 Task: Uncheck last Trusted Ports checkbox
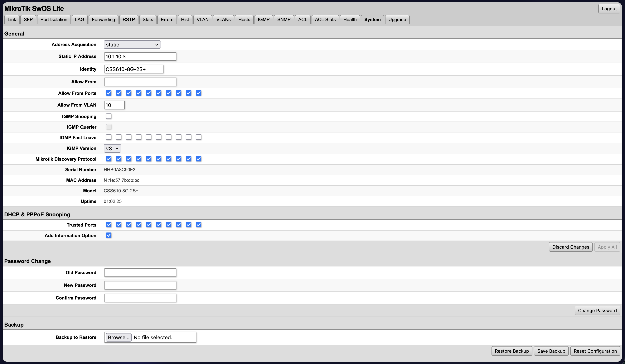[x=199, y=225]
